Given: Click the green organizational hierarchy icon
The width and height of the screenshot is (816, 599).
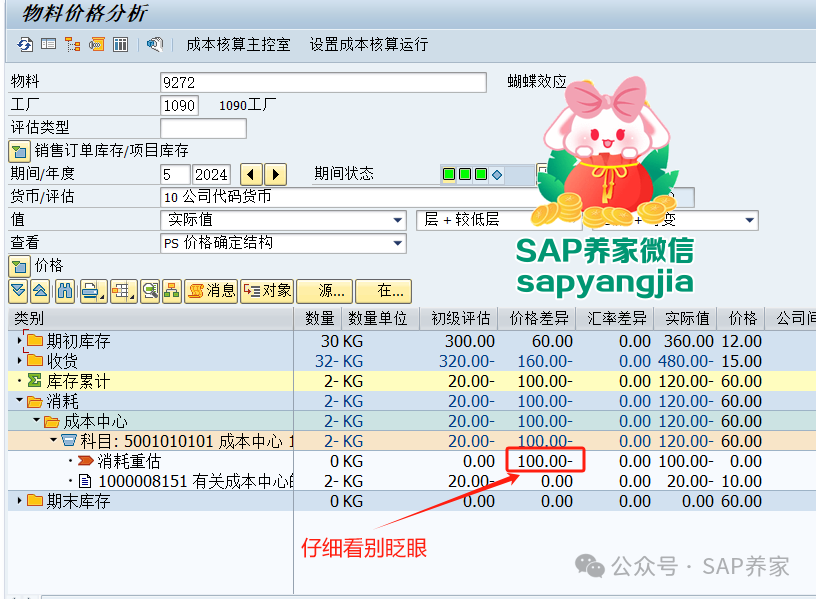Looking at the screenshot, I should [172, 291].
